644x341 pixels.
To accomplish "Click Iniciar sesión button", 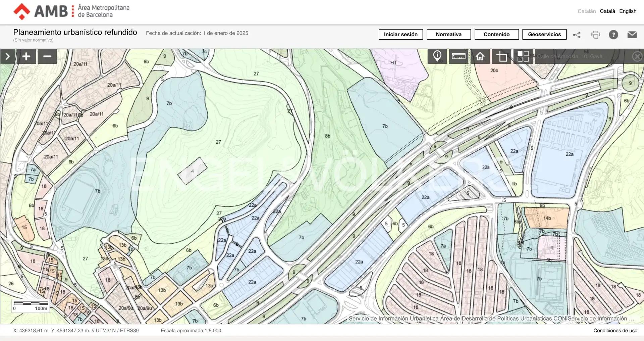I will pyautogui.click(x=401, y=35).
